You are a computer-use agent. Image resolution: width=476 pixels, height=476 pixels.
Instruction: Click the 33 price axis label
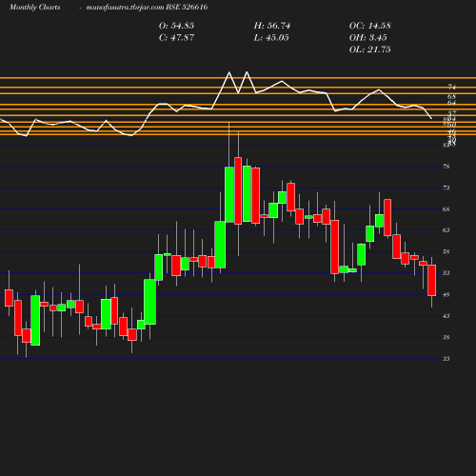click(446, 359)
